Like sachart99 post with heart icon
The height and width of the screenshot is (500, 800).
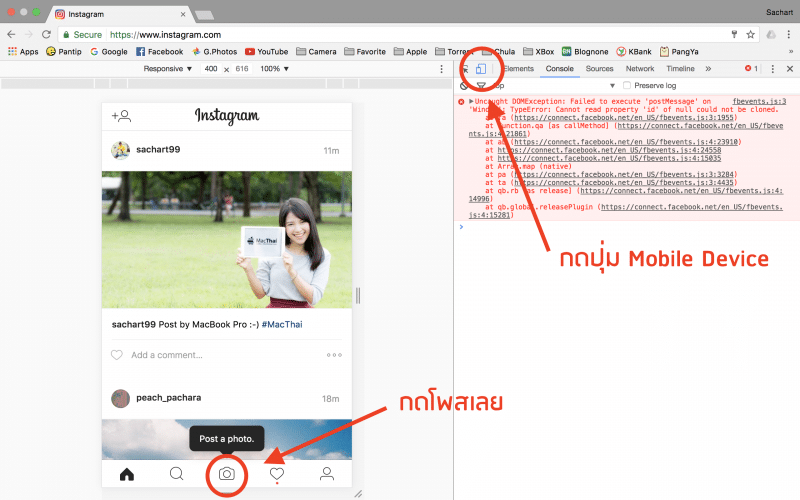pos(117,355)
